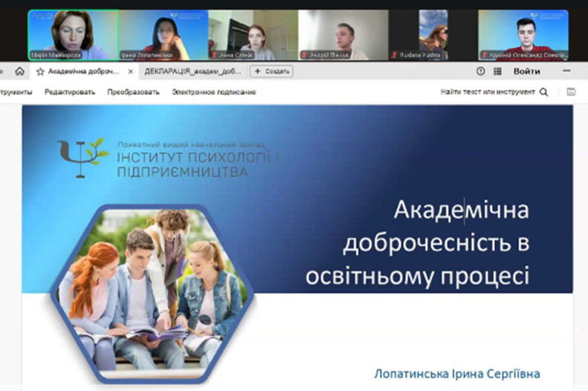Select Марія Майбородя's video thumbnail
The image size is (588, 391).
point(72,34)
